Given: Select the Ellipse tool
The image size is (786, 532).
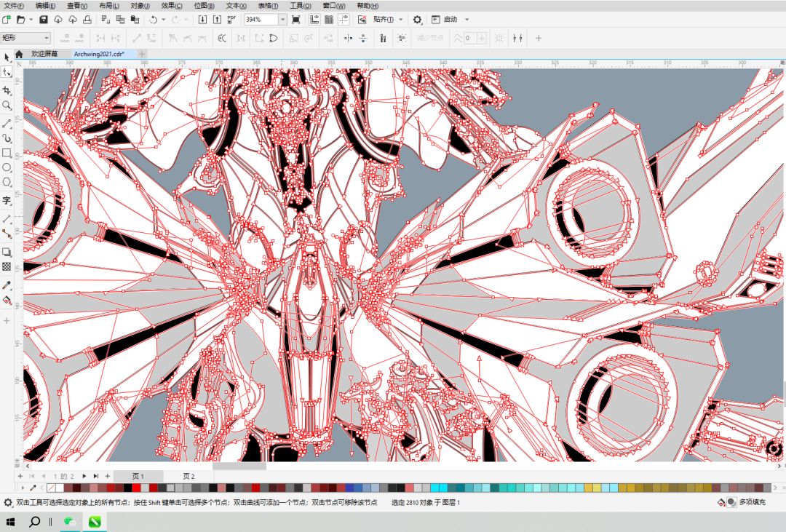Looking at the screenshot, I should click(7, 167).
